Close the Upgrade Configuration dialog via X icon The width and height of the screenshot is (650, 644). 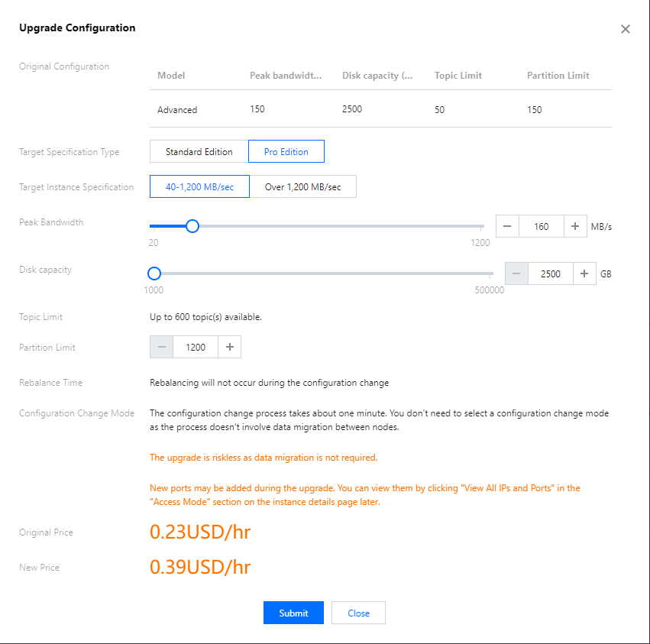(x=626, y=29)
